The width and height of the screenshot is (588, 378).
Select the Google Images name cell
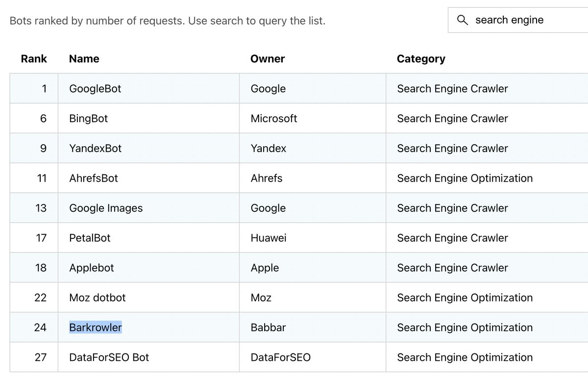[x=148, y=208]
